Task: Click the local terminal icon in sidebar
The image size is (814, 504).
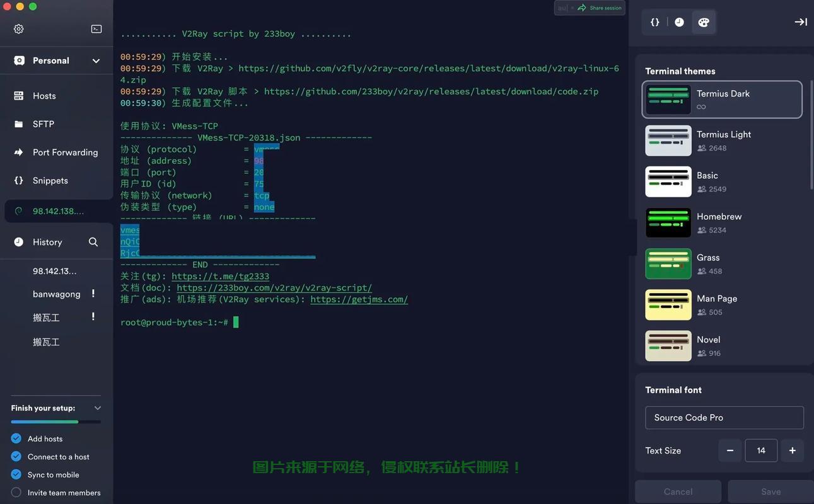Action: [x=96, y=29]
